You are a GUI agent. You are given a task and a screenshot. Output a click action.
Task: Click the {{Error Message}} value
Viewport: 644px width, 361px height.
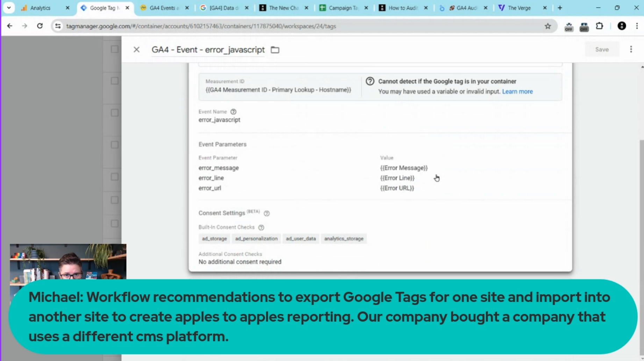(x=404, y=168)
